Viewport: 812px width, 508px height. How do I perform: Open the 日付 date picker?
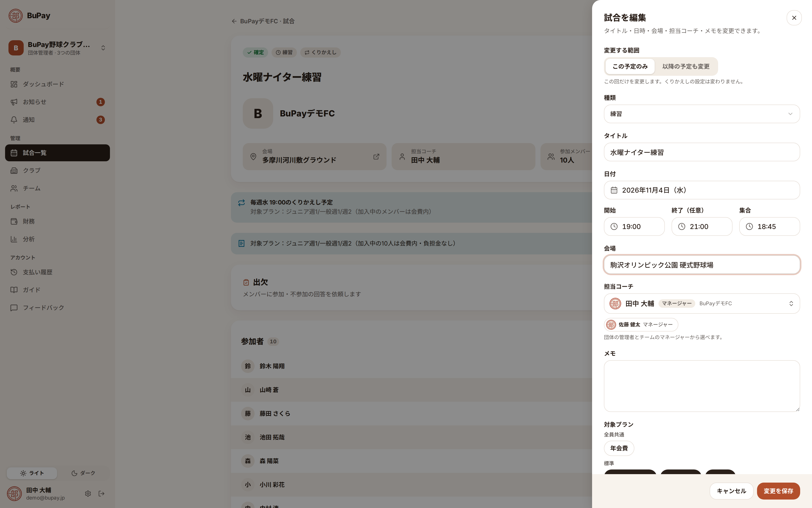(702, 190)
